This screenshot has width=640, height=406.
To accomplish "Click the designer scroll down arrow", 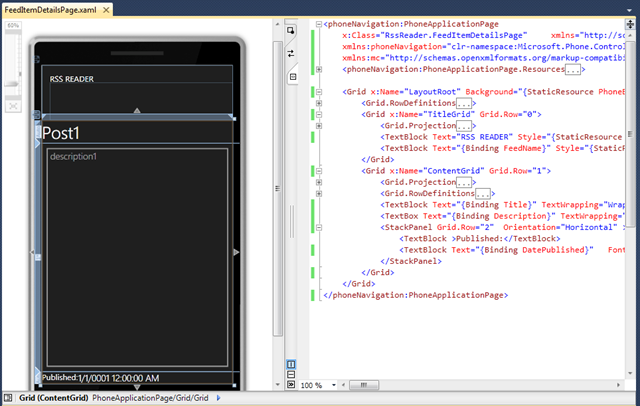I will point(278,384).
